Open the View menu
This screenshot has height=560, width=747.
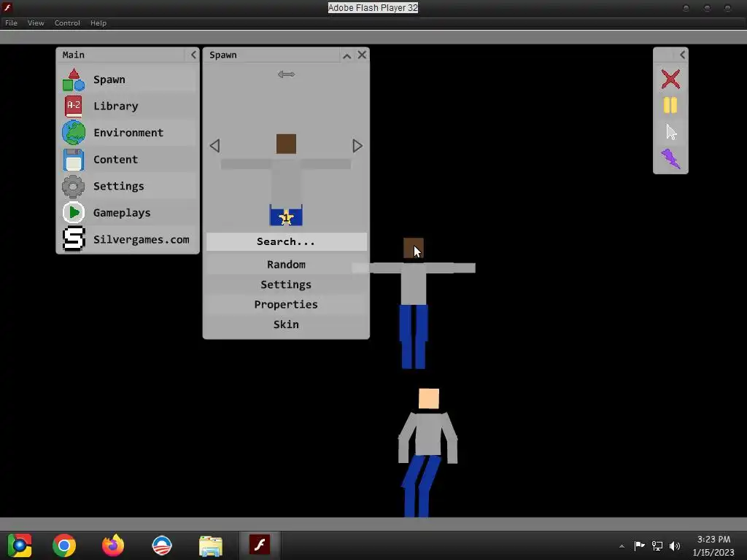coord(36,23)
